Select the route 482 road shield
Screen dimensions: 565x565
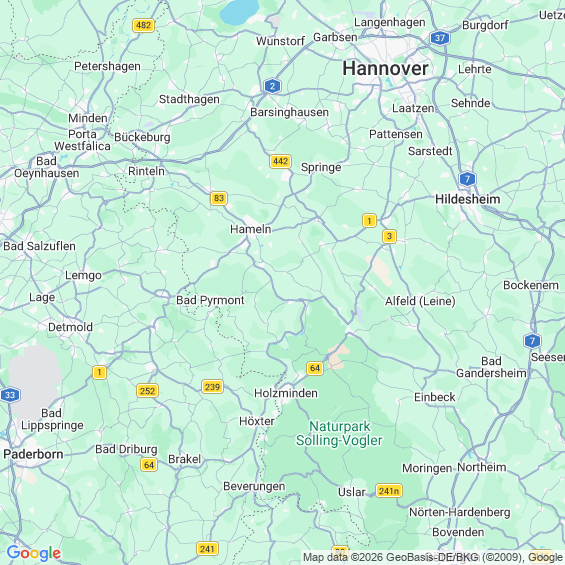point(143,25)
